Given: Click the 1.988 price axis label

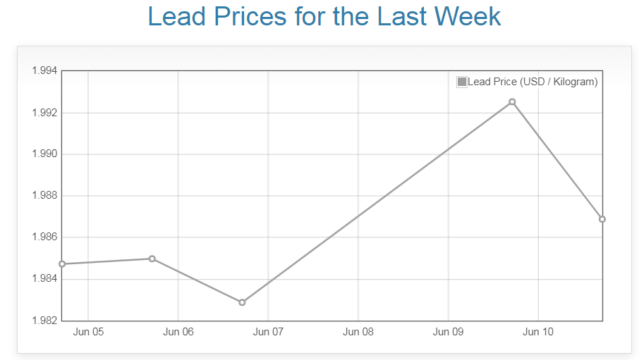Looking at the screenshot, I should click(x=44, y=196).
